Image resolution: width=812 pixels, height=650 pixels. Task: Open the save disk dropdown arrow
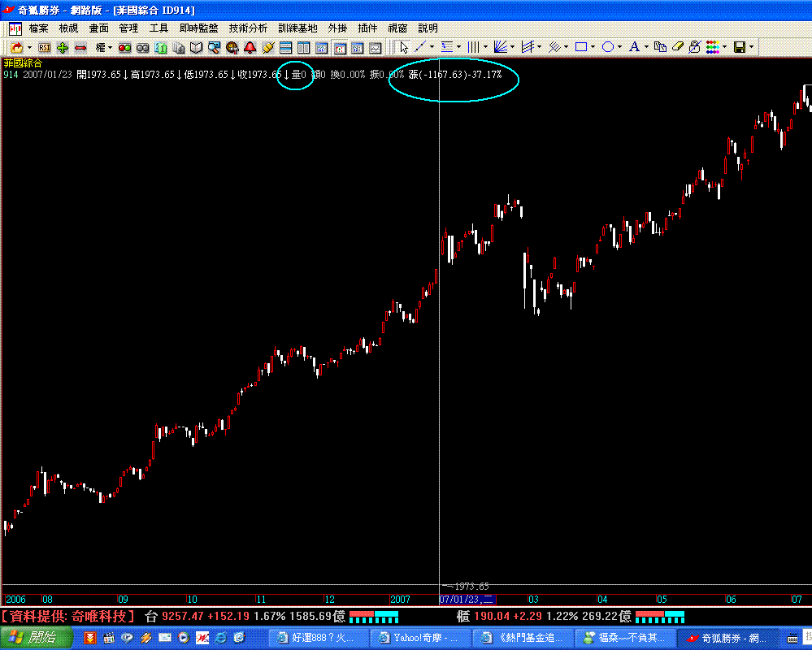point(752,47)
